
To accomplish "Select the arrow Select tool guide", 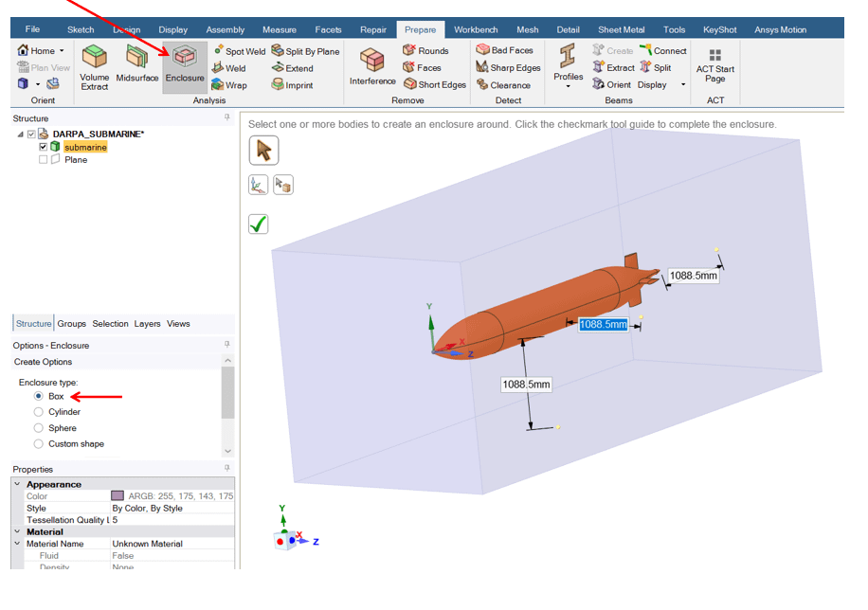I will (262, 150).
